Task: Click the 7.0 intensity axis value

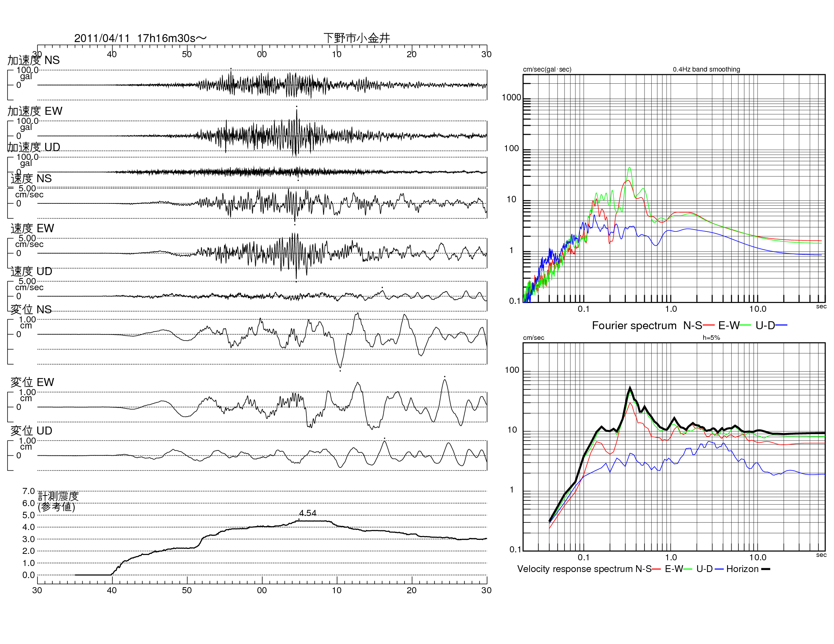Action: (x=29, y=491)
